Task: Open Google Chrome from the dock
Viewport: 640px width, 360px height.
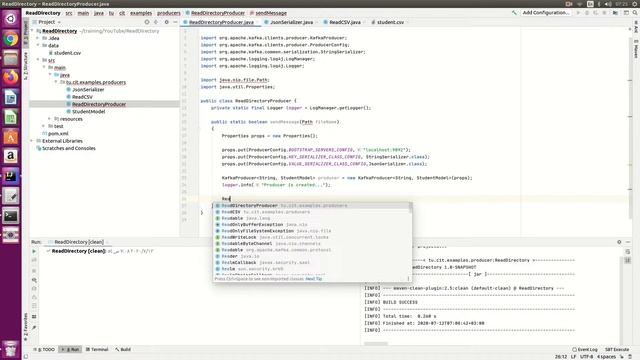Action: point(11,39)
